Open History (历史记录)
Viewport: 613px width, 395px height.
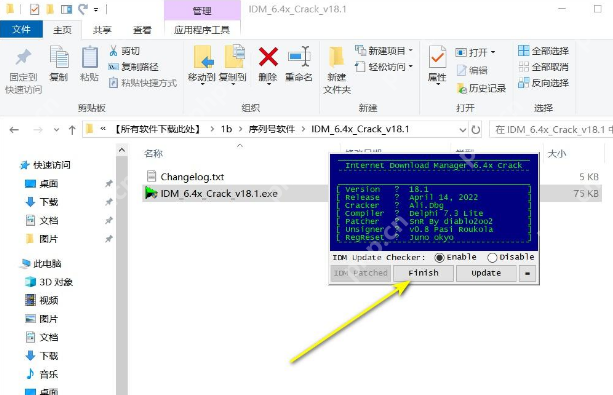(x=481, y=88)
